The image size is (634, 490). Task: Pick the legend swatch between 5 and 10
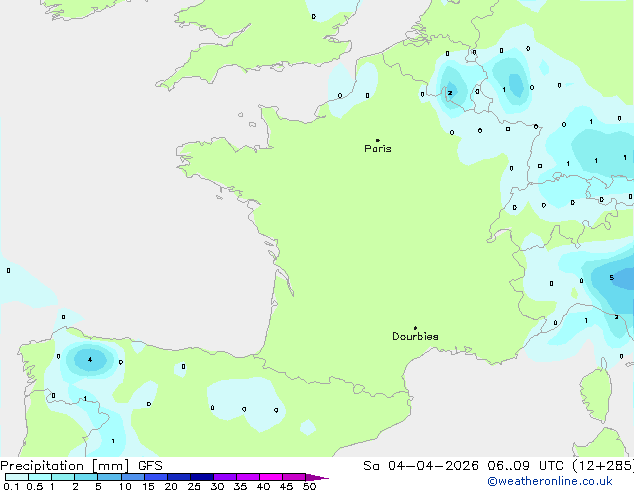110,477
